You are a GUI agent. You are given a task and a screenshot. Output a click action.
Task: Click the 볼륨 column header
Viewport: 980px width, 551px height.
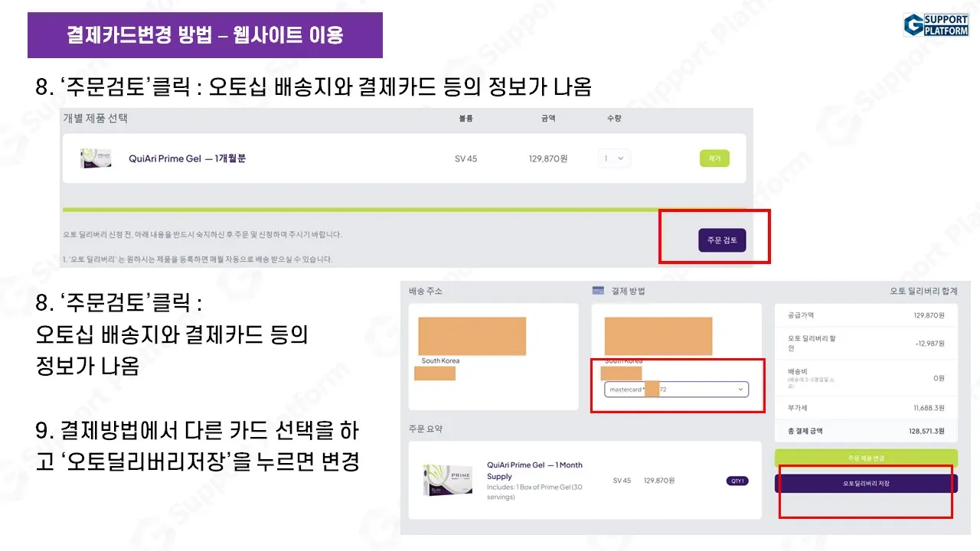(x=465, y=119)
